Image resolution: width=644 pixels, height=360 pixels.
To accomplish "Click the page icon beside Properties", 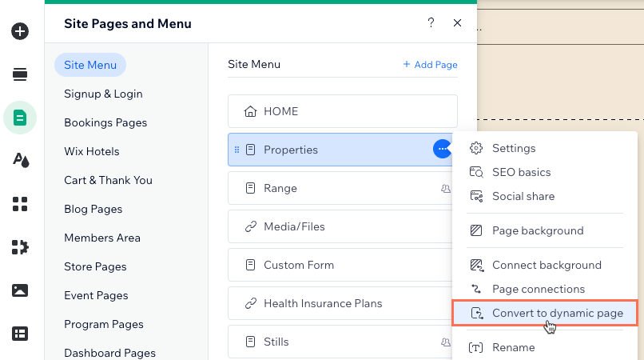I will 250,150.
